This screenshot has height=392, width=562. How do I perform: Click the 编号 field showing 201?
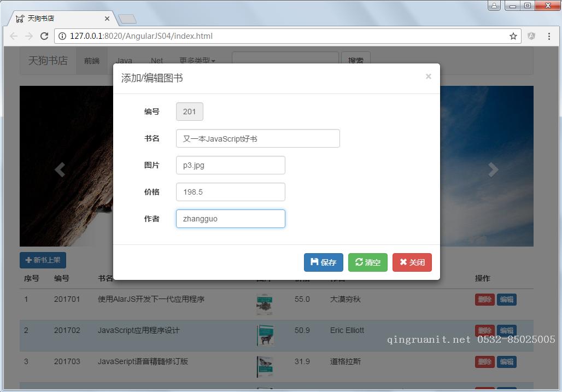coord(190,112)
